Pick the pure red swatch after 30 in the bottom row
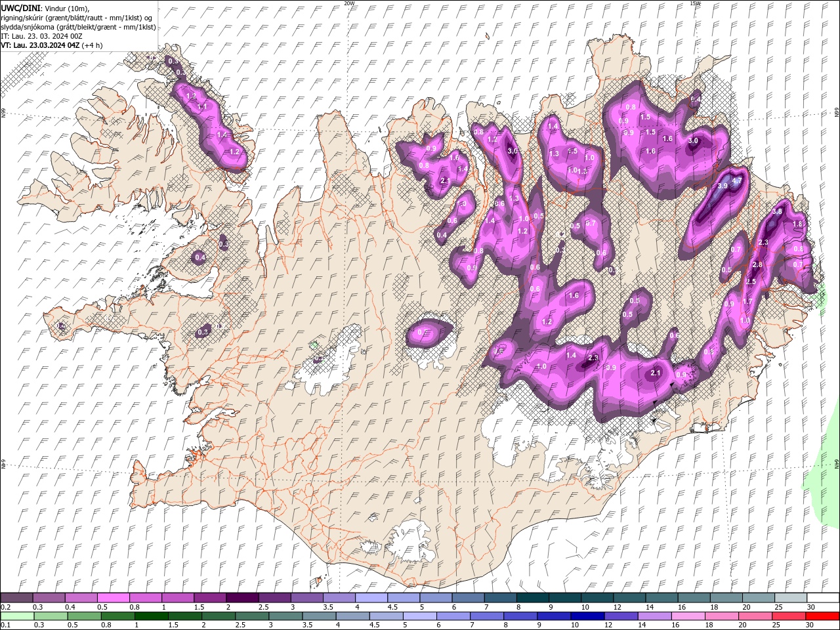The width and height of the screenshot is (840, 630). 822,616
